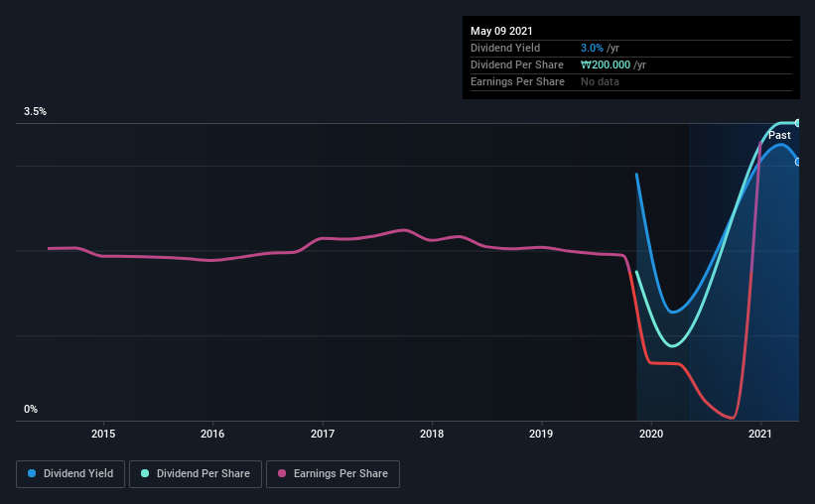The width and height of the screenshot is (815, 504).
Task: Toggle the Earnings Per Share legend series
Action: click(x=333, y=474)
